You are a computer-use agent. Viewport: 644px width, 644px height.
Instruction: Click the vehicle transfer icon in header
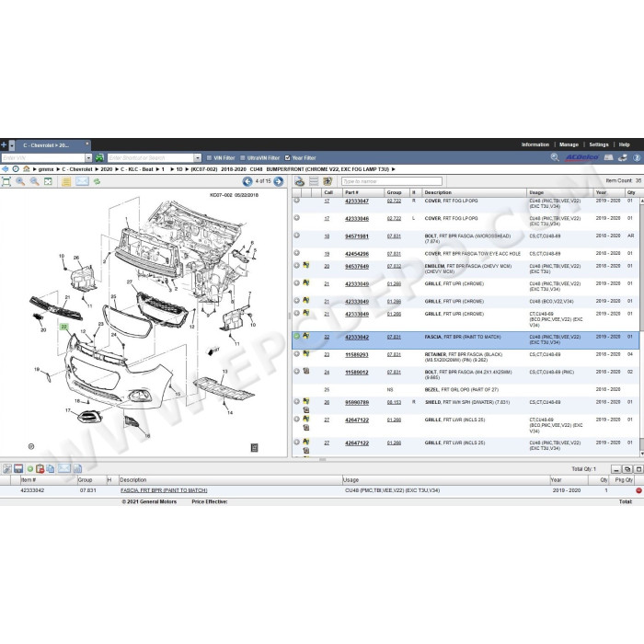623,157
